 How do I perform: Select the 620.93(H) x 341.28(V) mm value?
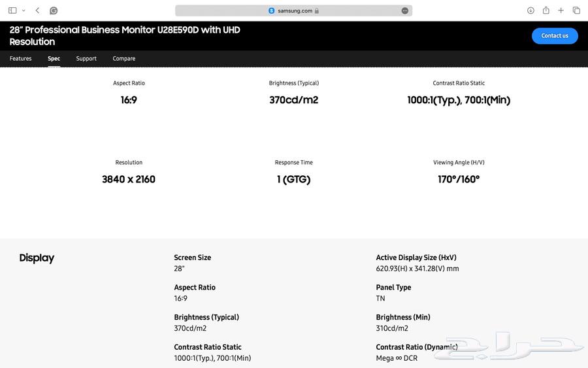point(417,269)
